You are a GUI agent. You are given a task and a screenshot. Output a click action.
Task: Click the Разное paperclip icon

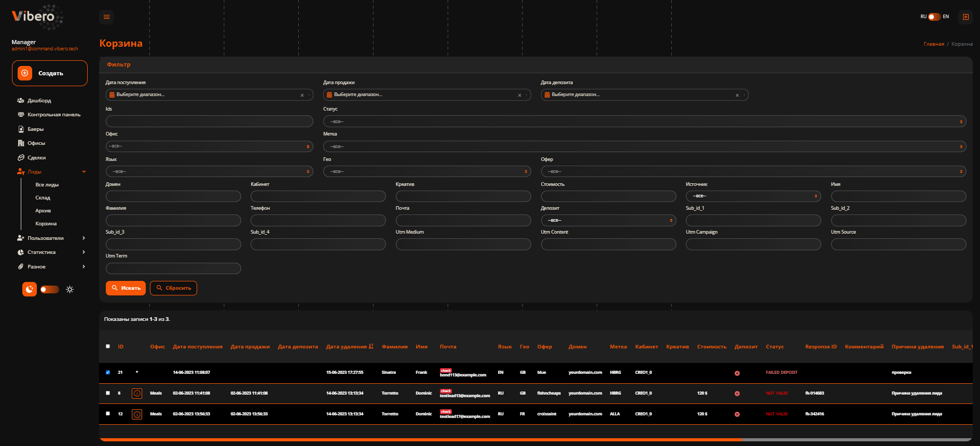tap(21, 267)
